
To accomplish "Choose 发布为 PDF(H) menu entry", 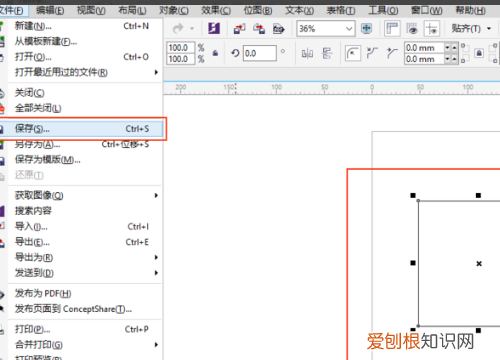I will point(81,293).
